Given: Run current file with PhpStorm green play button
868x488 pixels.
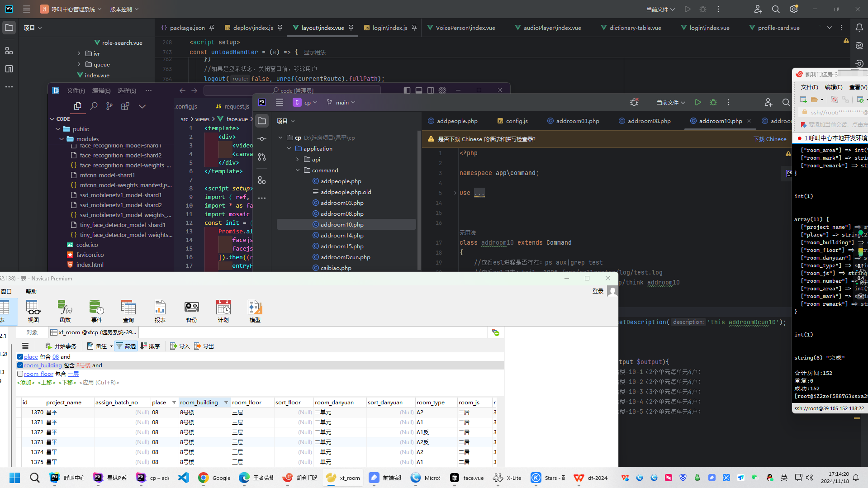Looking at the screenshot, I should pyautogui.click(x=698, y=103).
